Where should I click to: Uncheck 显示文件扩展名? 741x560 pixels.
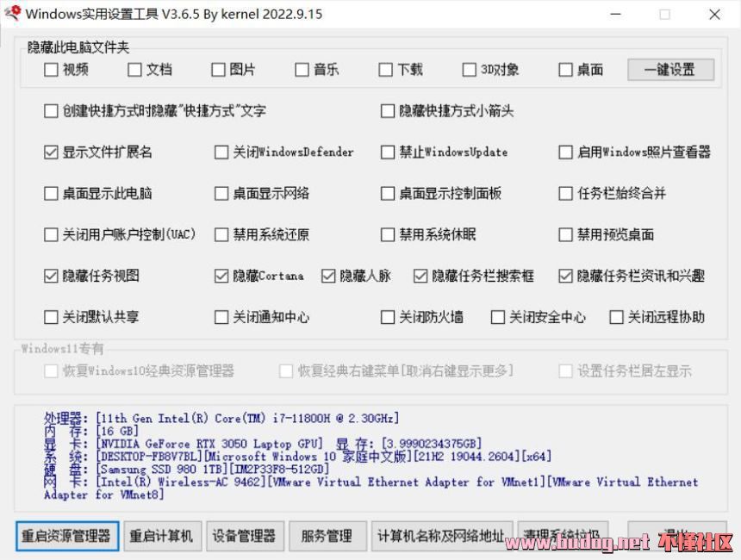tap(51, 152)
